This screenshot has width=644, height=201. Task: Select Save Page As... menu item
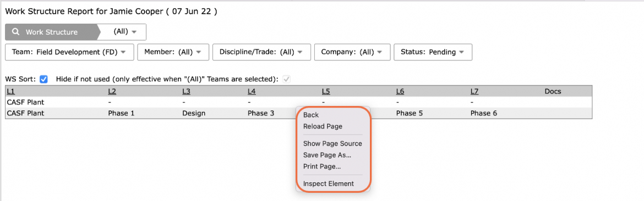(327, 155)
